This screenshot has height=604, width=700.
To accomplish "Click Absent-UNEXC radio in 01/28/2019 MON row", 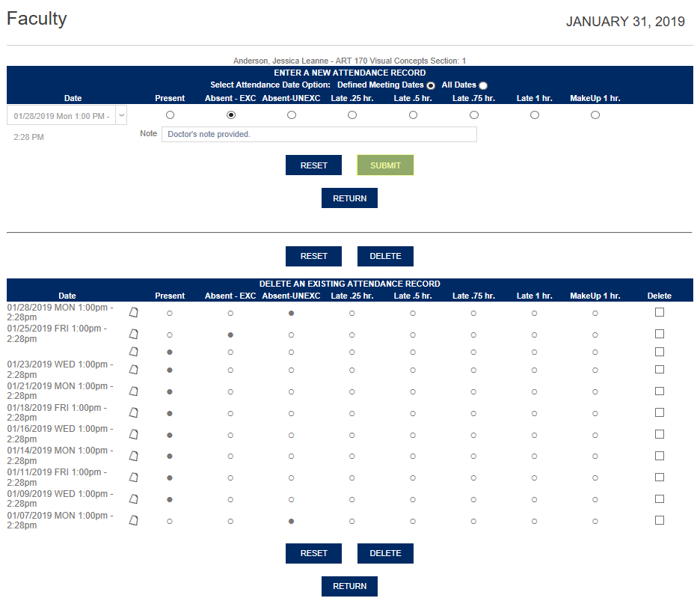I will click(291, 314).
